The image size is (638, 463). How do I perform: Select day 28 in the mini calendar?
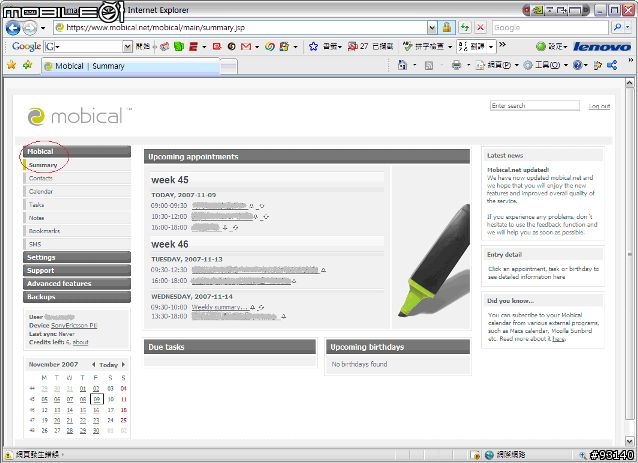[70, 430]
